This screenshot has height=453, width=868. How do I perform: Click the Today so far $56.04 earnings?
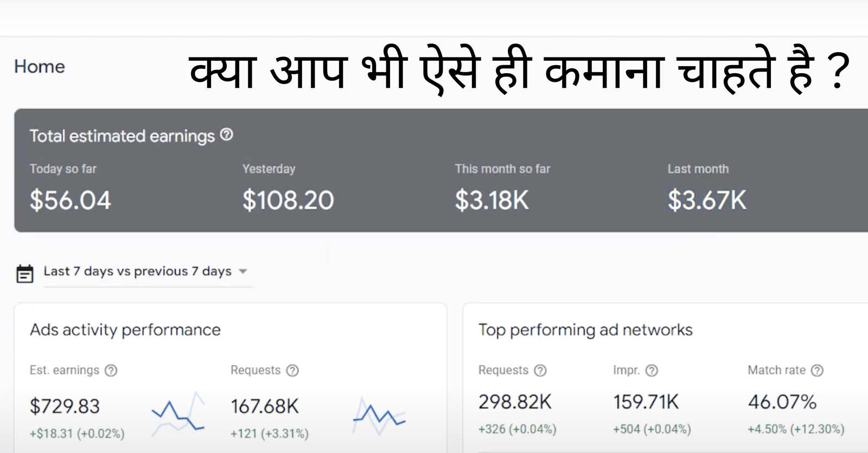[71, 200]
